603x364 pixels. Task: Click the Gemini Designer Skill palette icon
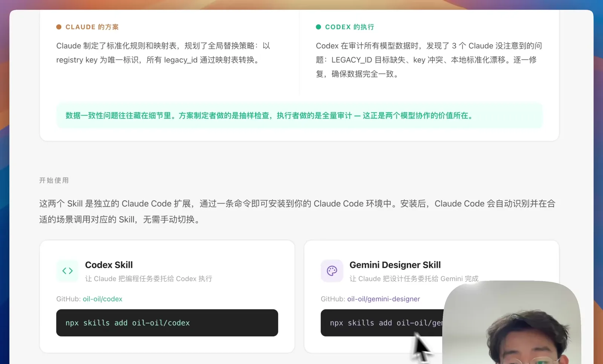tap(332, 271)
